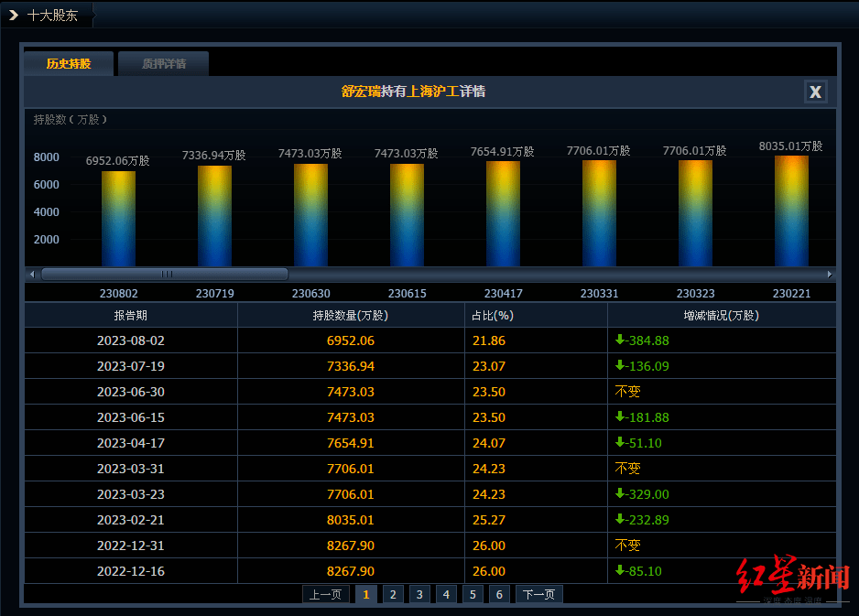Screen dimensions: 859x616
Task: Select page 4 in pagination
Action: (x=446, y=594)
